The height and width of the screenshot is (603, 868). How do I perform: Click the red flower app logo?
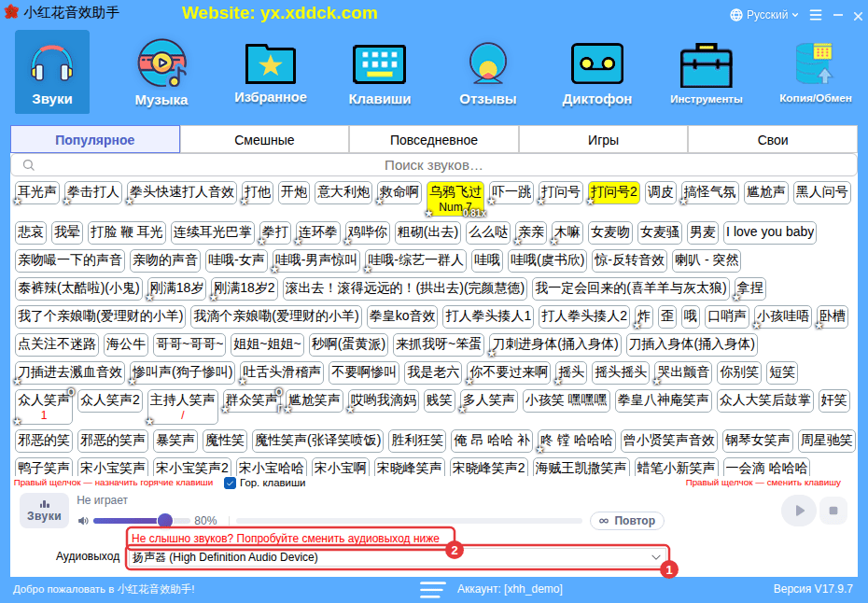(x=11, y=12)
